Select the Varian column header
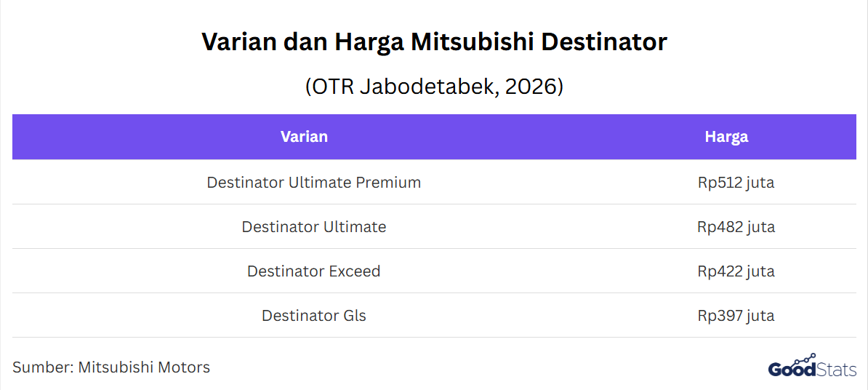This screenshot has width=868, height=390. click(x=304, y=137)
